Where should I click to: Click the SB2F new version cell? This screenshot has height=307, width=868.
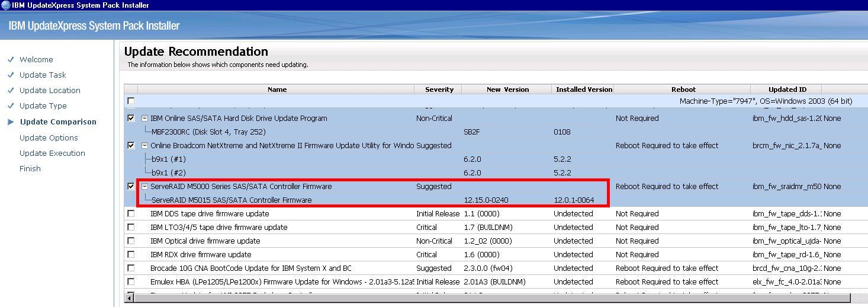[472, 132]
